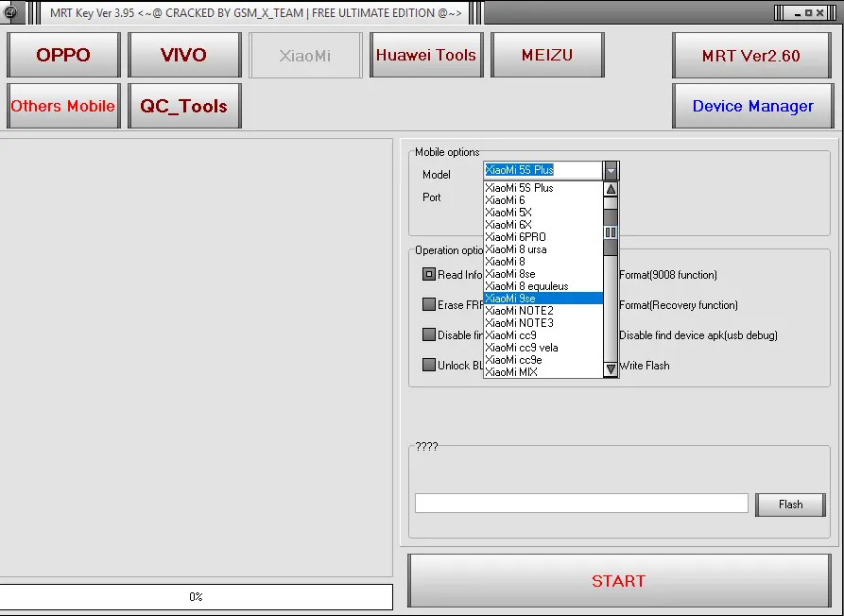Click the Model combo box text field
Screen dimensions: 844x616
pos(543,170)
